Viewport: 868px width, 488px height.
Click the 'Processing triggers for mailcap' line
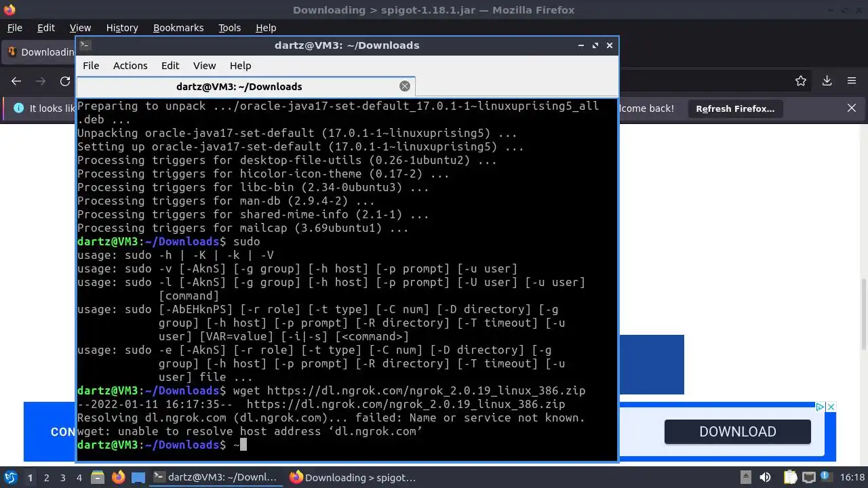243,228
